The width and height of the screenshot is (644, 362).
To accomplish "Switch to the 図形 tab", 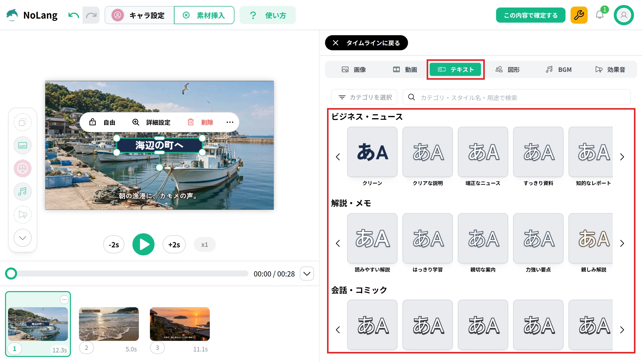I will point(507,70).
